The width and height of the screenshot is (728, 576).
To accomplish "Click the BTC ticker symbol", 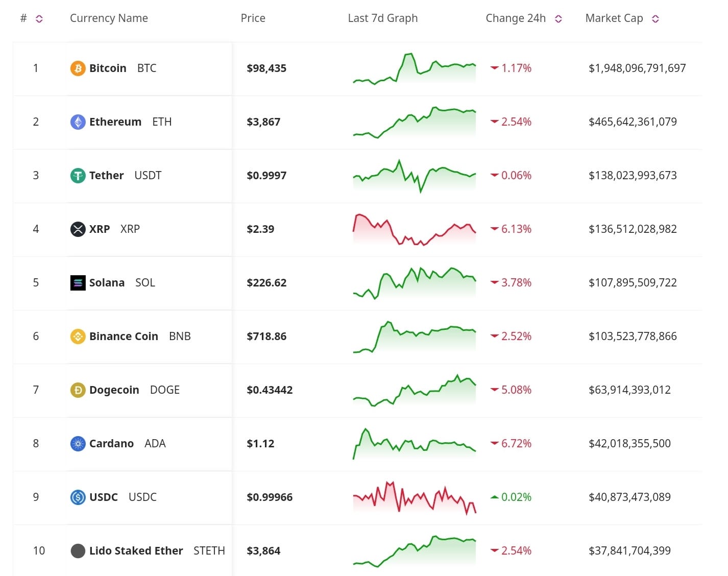I will click(x=147, y=68).
